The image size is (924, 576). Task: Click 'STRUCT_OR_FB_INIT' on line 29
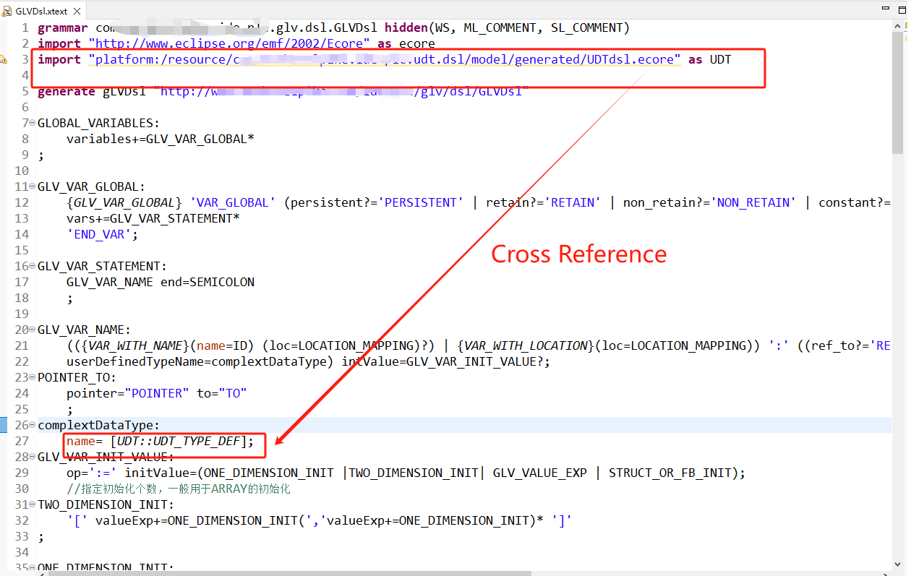tap(670, 473)
